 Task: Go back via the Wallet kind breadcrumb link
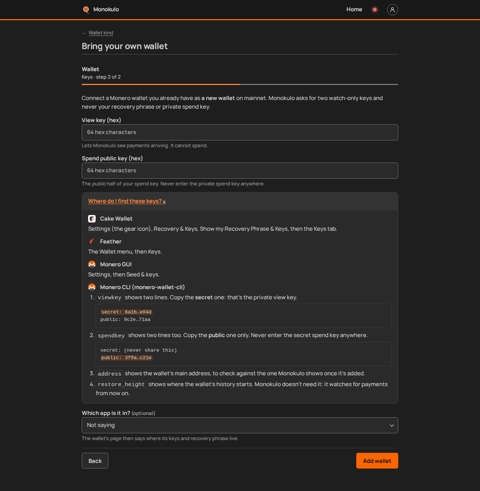point(101,33)
